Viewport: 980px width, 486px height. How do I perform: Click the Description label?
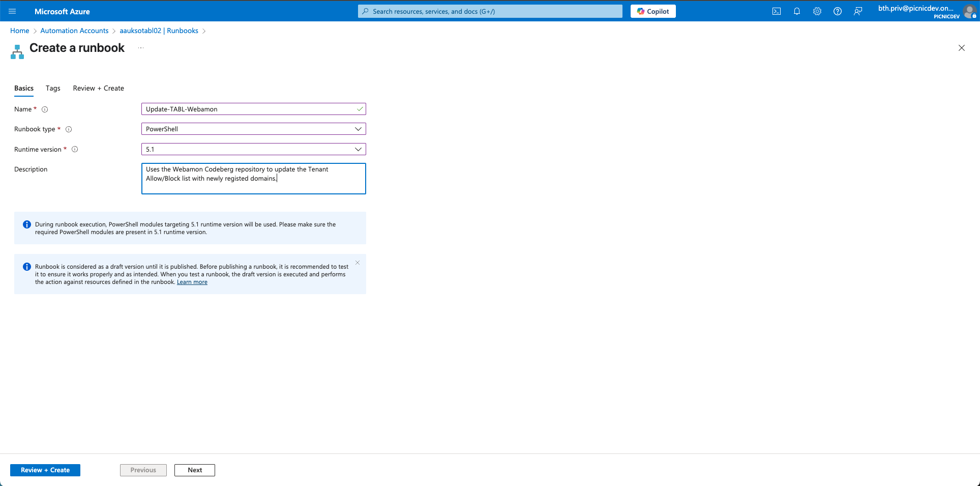tap(31, 169)
